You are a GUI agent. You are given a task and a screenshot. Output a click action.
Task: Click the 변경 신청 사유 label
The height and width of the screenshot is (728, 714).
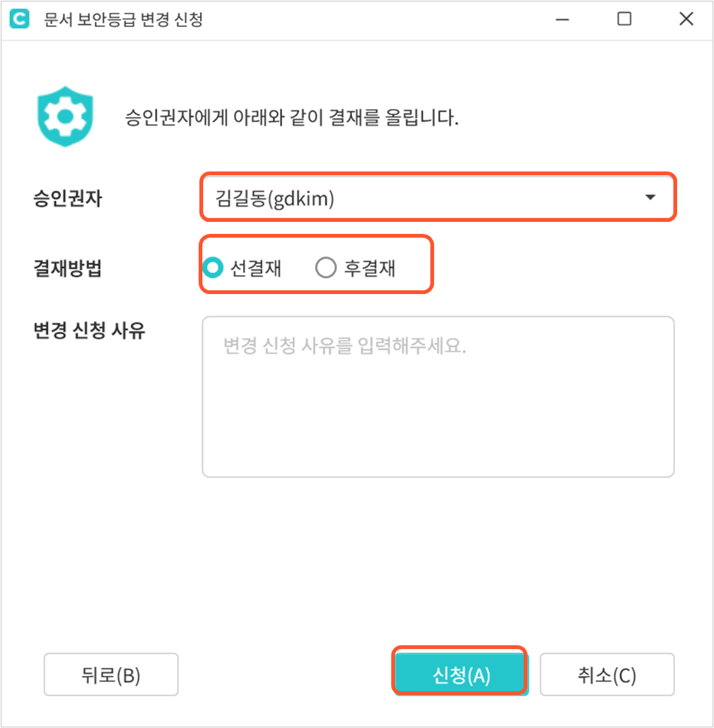89,330
